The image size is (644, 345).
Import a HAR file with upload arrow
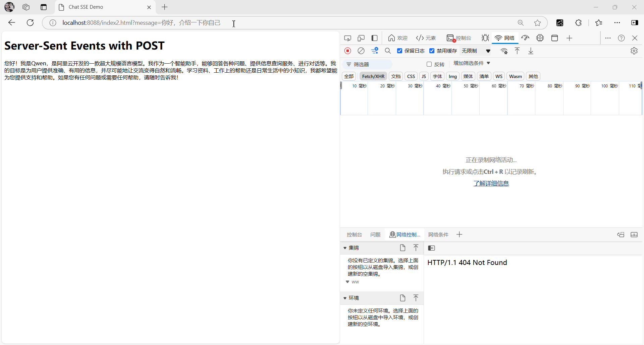click(517, 51)
